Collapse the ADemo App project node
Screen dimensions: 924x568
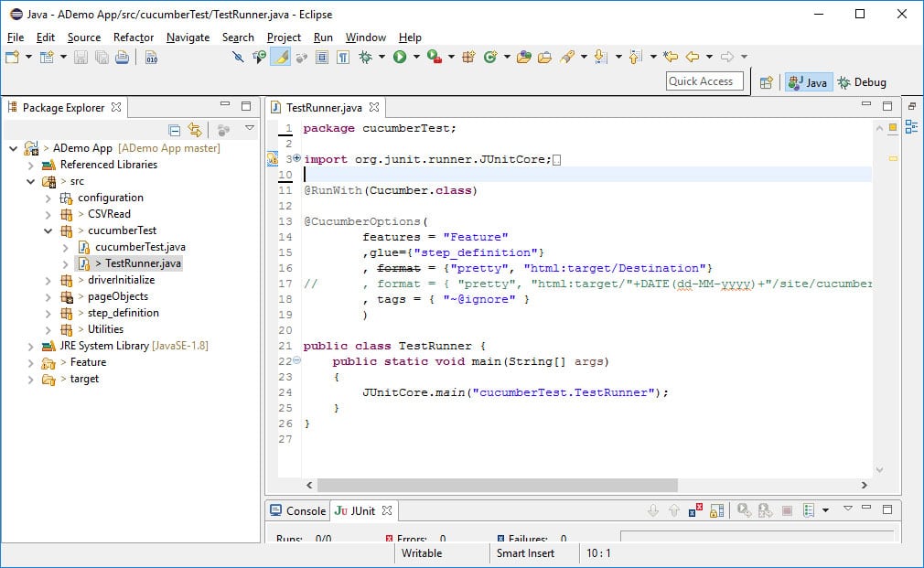[14, 148]
